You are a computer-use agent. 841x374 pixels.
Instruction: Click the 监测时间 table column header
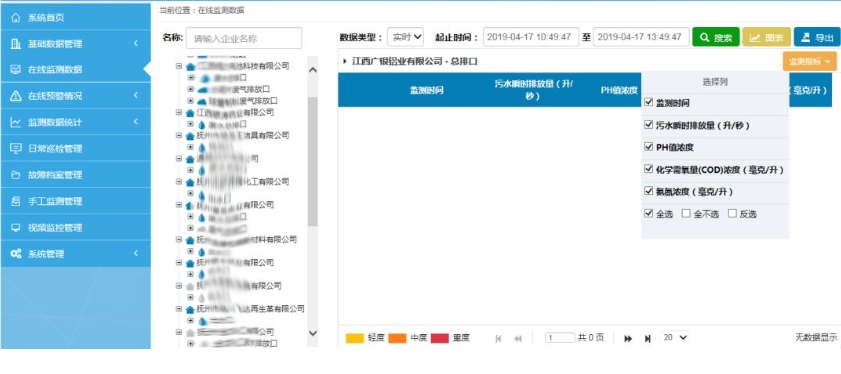pyautogui.click(x=426, y=90)
